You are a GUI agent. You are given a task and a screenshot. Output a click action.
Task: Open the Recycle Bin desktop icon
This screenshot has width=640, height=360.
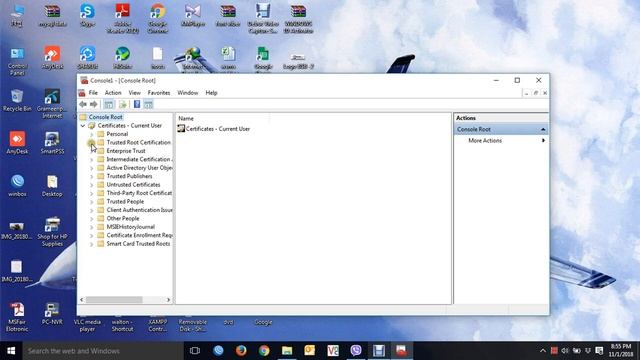(17, 100)
